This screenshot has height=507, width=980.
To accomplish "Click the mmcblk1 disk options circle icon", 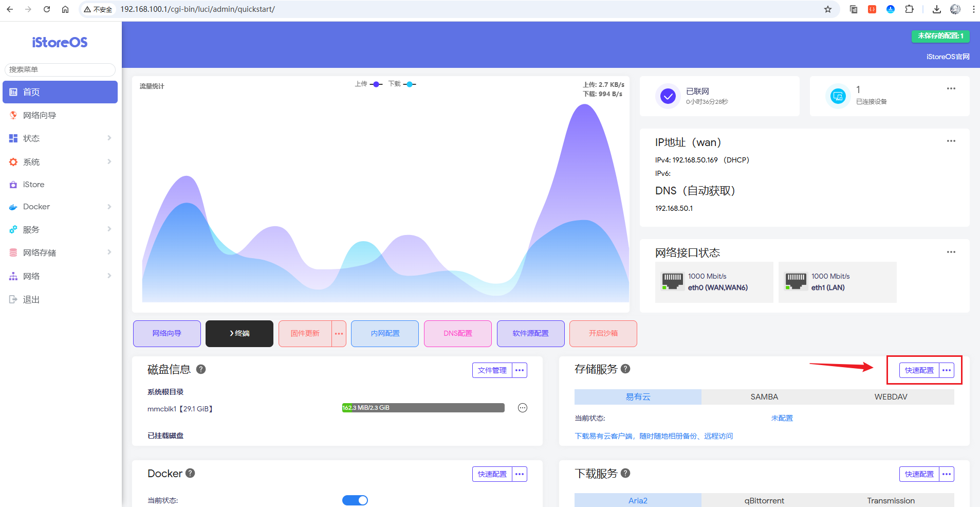I will [x=523, y=408].
